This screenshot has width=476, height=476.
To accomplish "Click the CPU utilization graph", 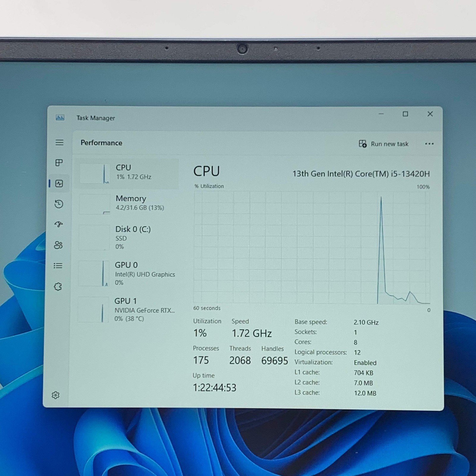I will pyautogui.click(x=311, y=248).
